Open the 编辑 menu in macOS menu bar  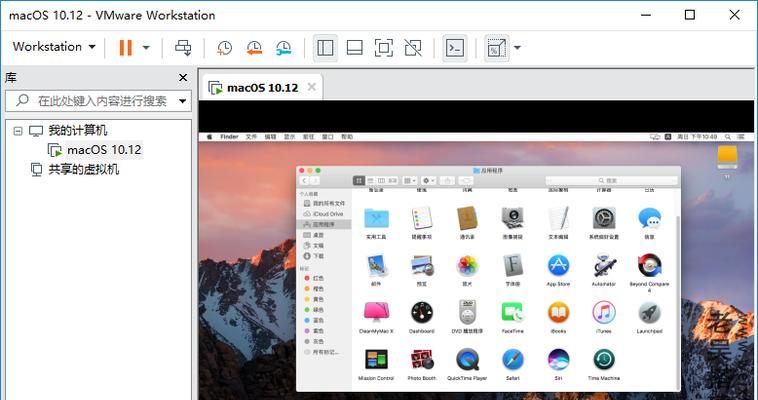(x=270, y=137)
